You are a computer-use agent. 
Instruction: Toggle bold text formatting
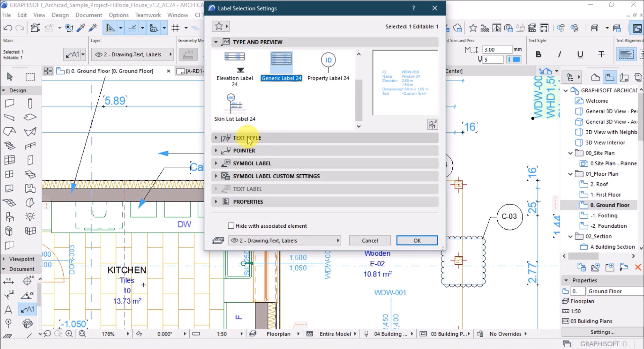click(x=538, y=54)
